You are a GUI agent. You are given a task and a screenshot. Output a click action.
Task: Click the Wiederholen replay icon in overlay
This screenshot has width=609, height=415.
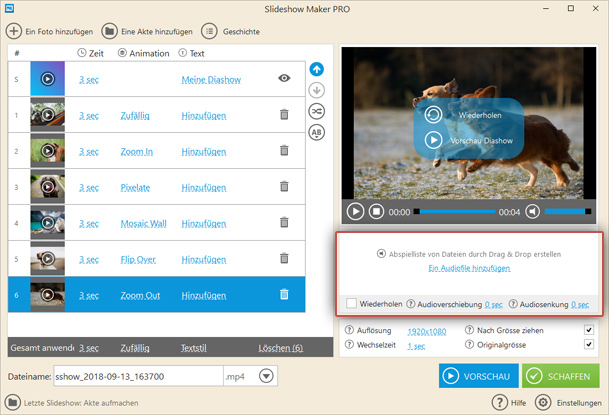pyautogui.click(x=433, y=115)
